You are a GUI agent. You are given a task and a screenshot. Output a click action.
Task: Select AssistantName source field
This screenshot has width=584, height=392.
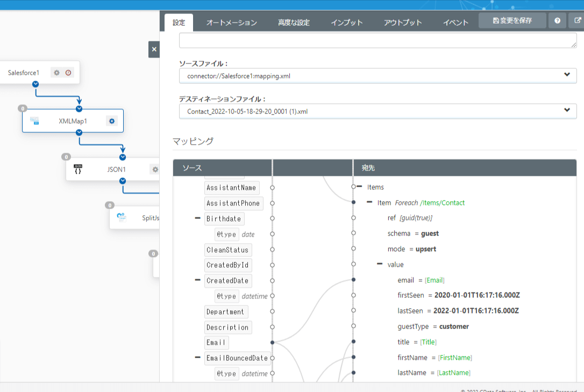[232, 188]
